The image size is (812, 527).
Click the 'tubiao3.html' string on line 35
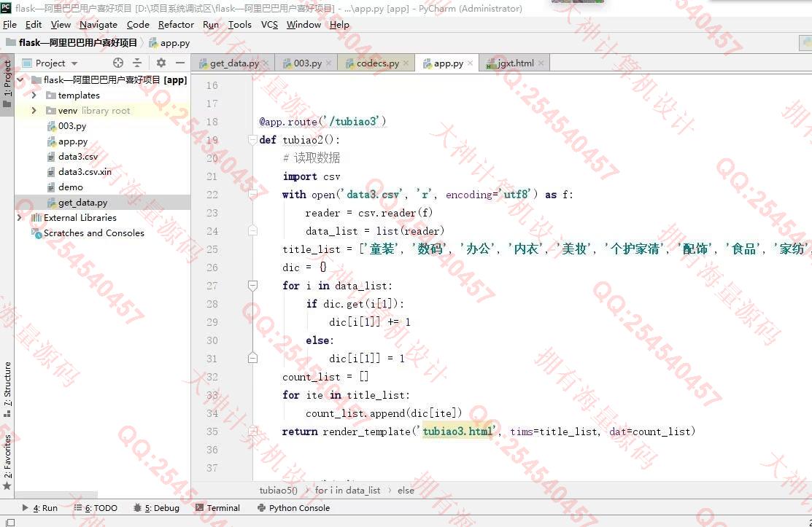(457, 432)
